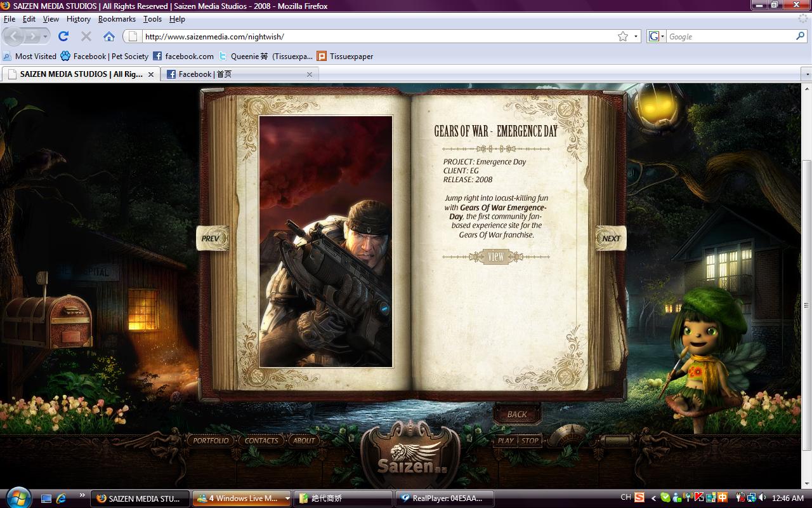
Task: Open the Tissuexpaper bookmark
Action: click(345, 56)
